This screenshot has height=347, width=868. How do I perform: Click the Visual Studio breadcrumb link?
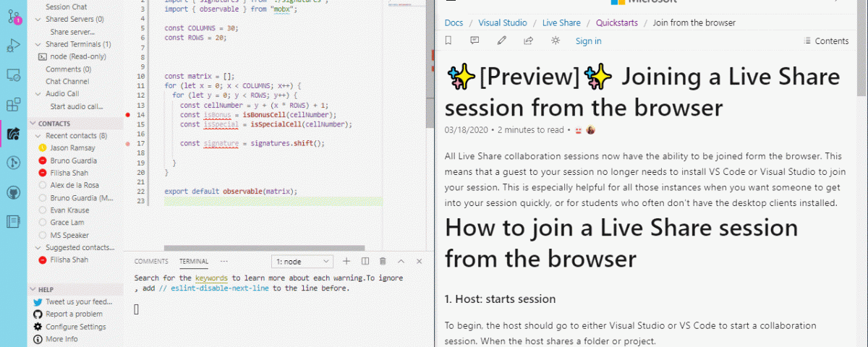(503, 23)
